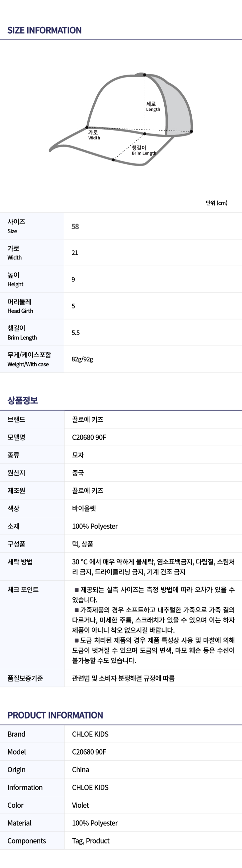
Task: Click the Brand value CHLOE KIDS
Action: 90,734
